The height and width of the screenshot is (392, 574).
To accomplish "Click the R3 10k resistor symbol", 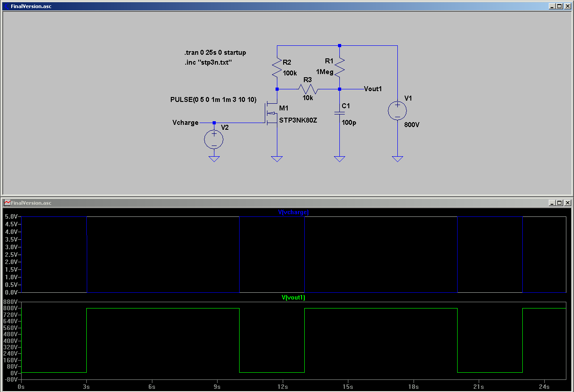I will click(x=308, y=89).
